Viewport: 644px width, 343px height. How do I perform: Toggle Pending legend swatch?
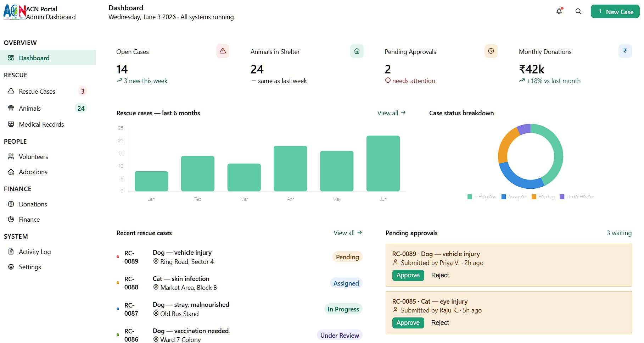tap(534, 197)
